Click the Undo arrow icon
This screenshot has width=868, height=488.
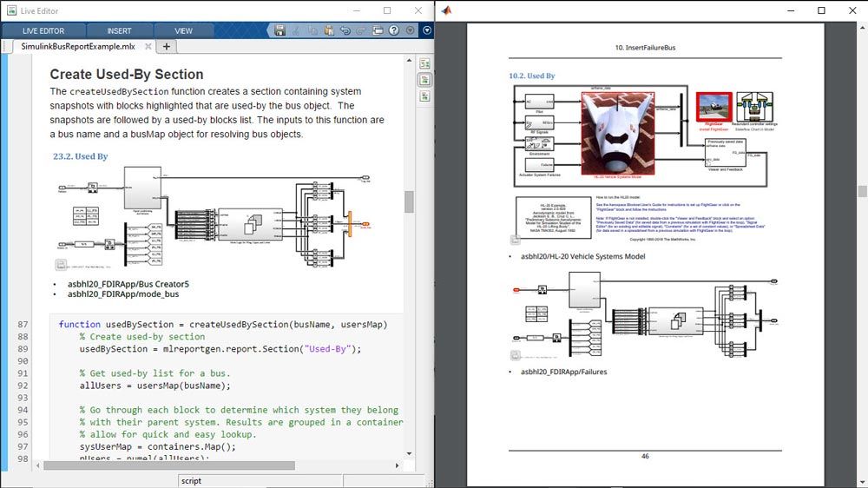345,30
